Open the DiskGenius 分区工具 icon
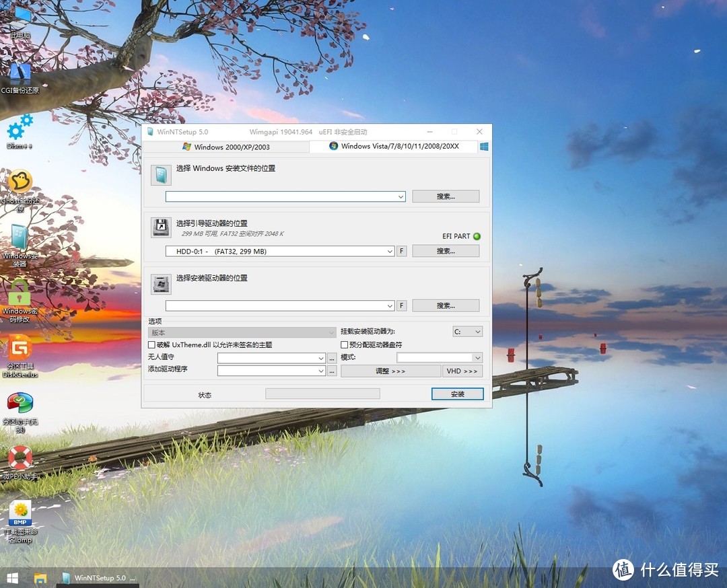 tap(20, 357)
